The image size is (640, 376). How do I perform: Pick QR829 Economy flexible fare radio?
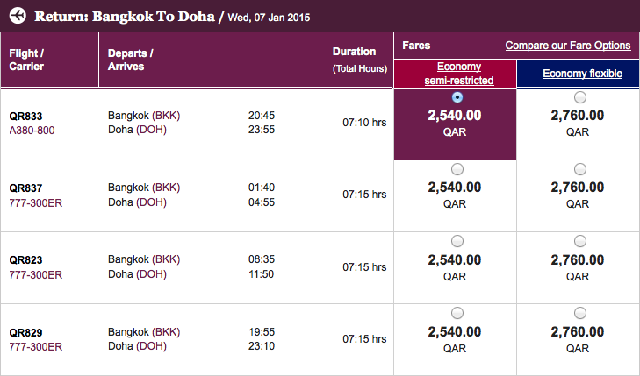[580, 313]
